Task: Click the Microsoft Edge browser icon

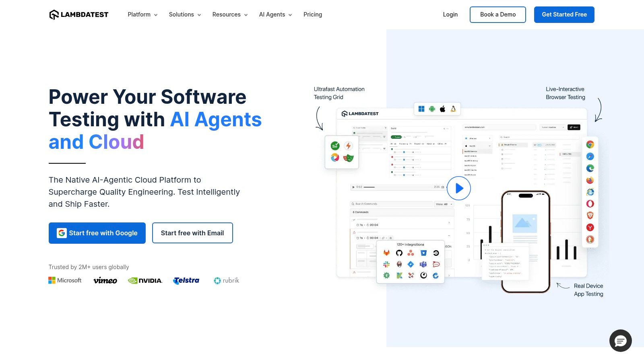Action: tap(590, 169)
